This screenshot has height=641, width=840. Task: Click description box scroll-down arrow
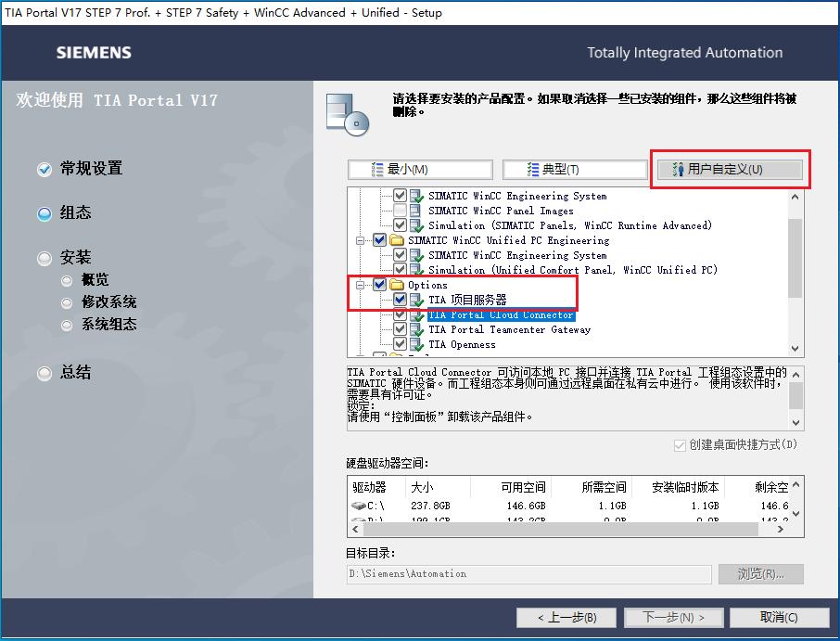(x=796, y=422)
